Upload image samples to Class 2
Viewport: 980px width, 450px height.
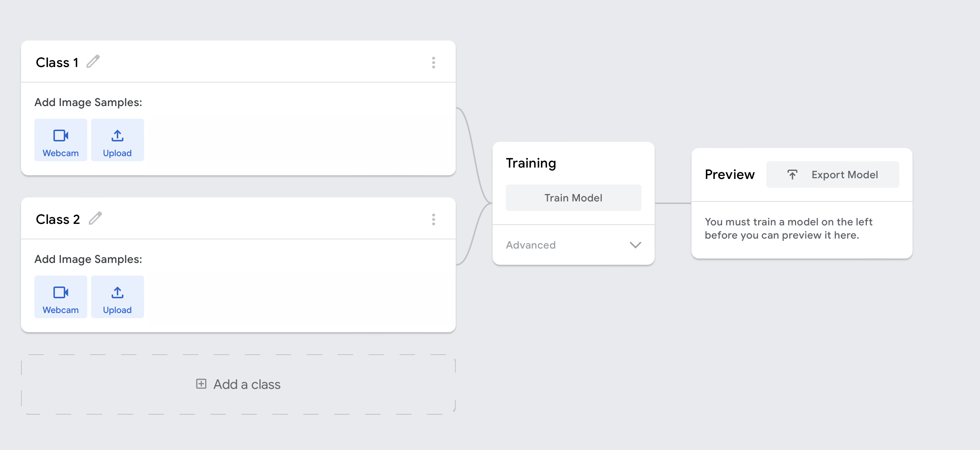coord(117,297)
